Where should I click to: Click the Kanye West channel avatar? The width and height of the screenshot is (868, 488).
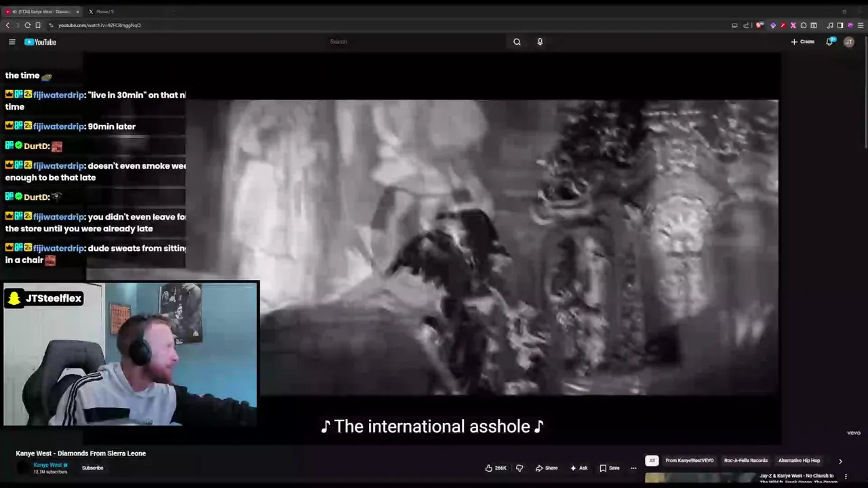tap(24, 468)
